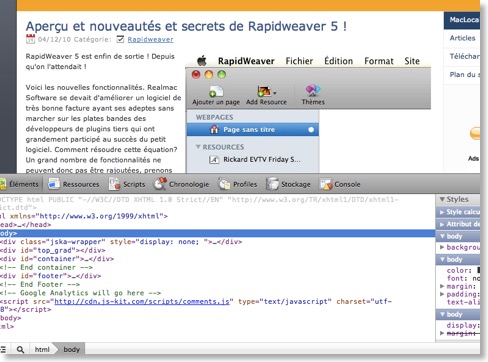Image resolution: width=488 pixels, height=362 pixels.
Task: Click the Scripts tab icon
Action: (x=114, y=184)
